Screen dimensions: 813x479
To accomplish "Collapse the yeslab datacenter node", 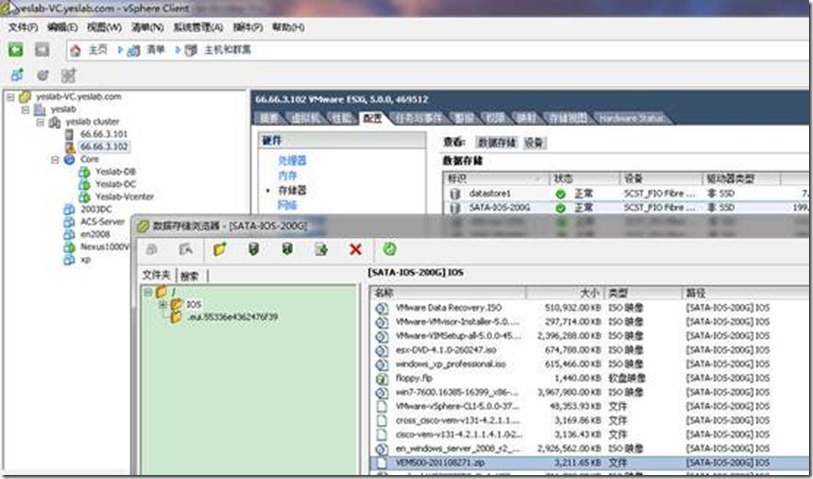I will (25, 109).
